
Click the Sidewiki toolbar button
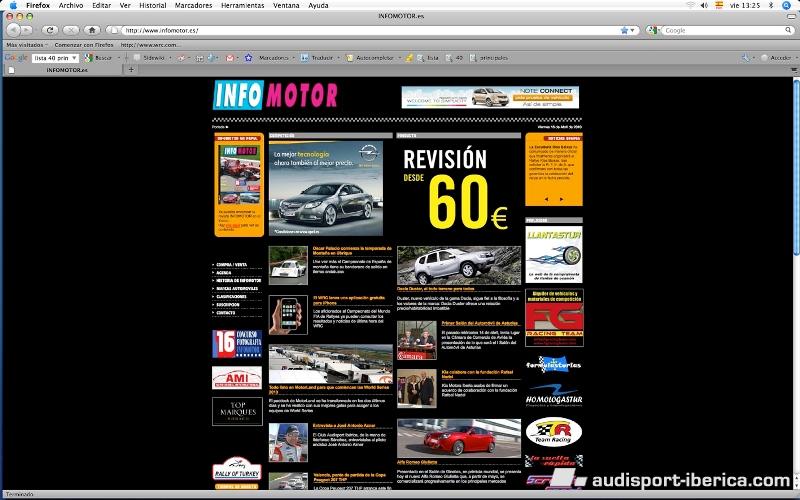pos(150,58)
